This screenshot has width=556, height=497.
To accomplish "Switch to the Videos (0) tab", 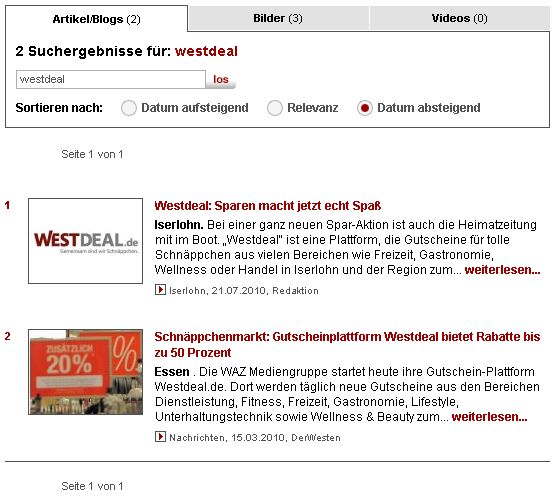I will point(460,18).
